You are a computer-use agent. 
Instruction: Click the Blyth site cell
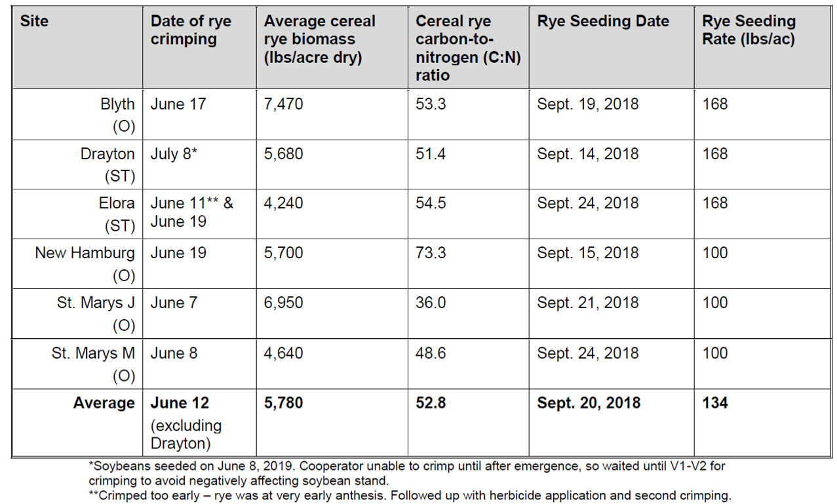(117, 114)
